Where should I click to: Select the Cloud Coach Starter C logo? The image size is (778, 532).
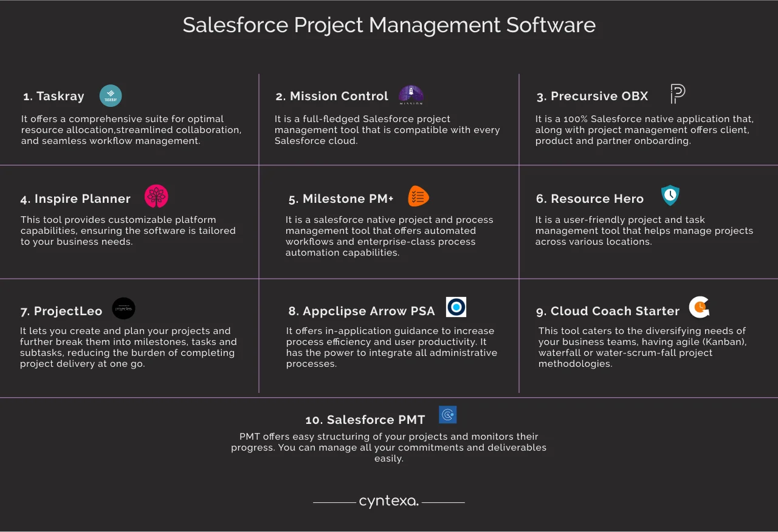coord(699,307)
